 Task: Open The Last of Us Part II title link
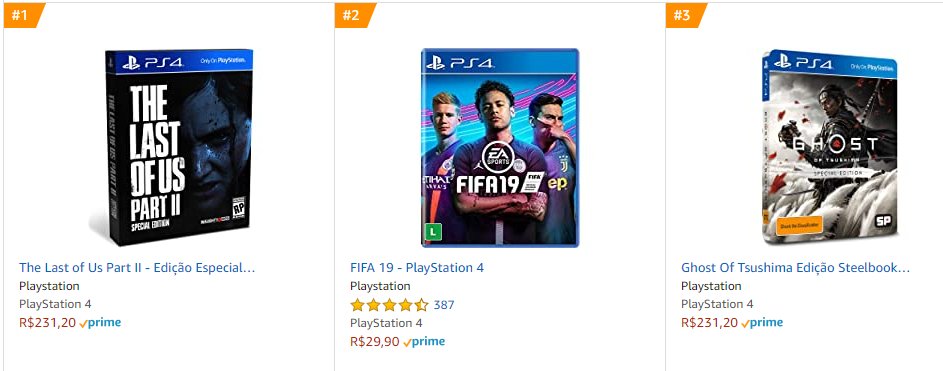pyautogui.click(x=137, y=268)
